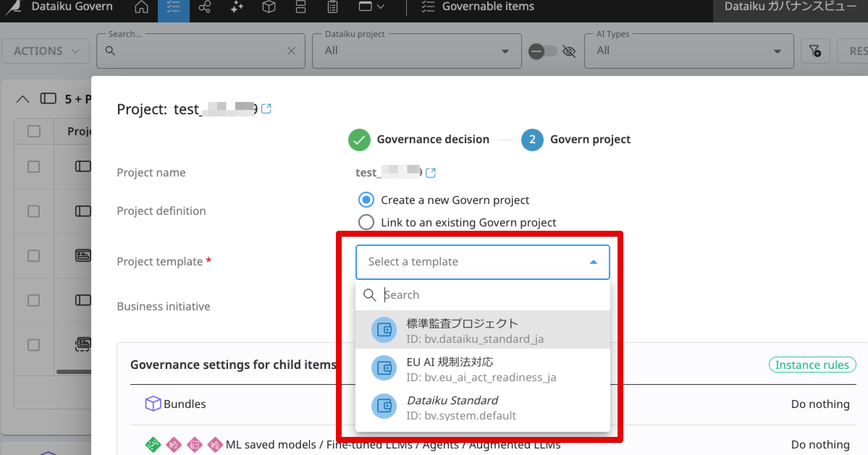Check the header select-all checkbox

(34, 131)
